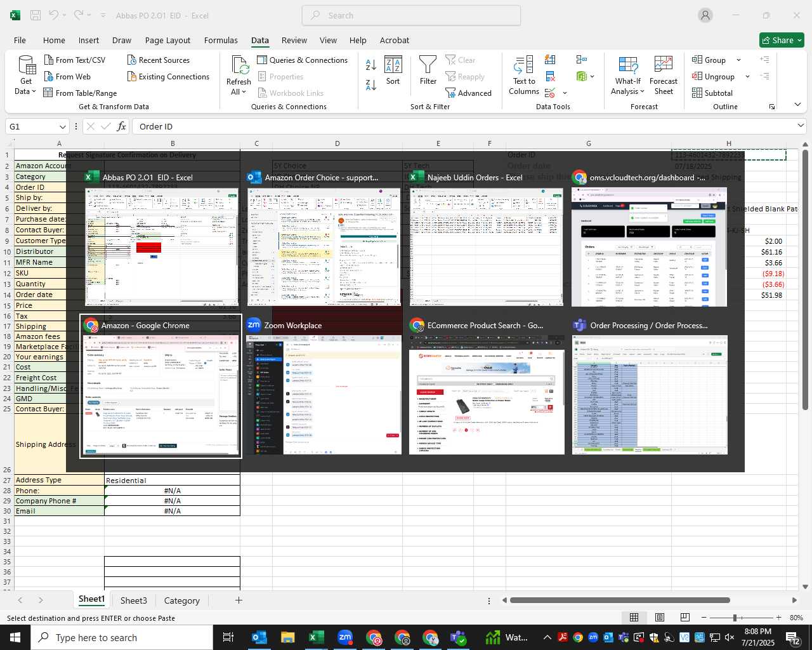This screenshot has height=650, width=812.
Task: Click From Table/Range
Action: pyautogui.click(x=80, y=93)
